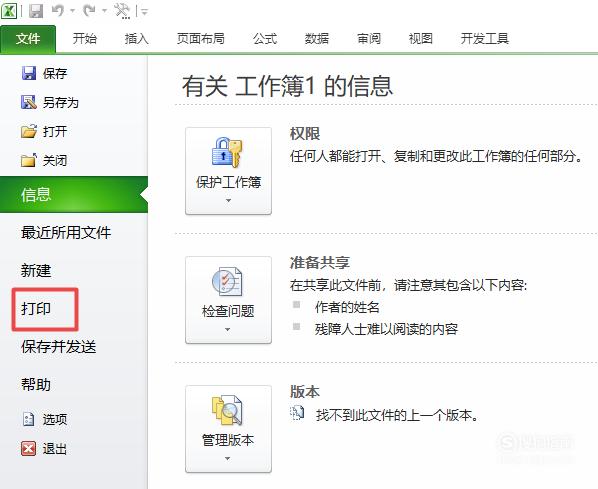Click the 准备共享 heading text

(320, 262)
